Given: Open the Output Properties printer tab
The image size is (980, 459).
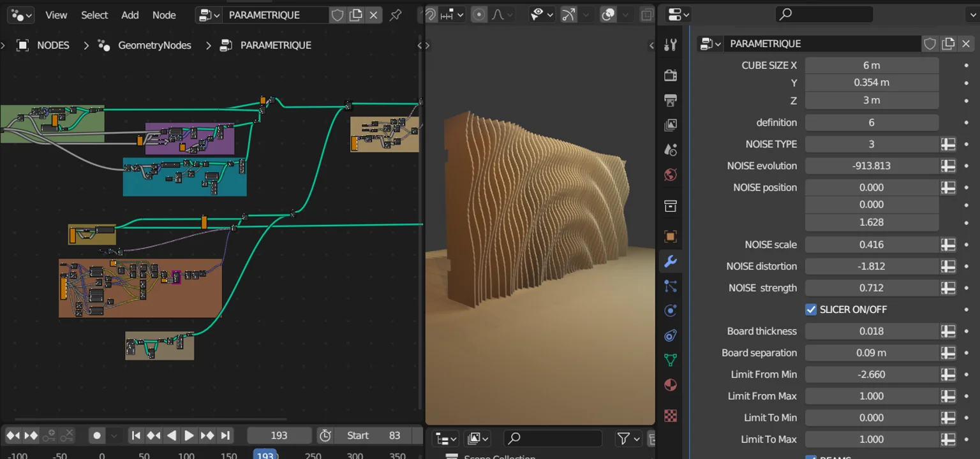Looking at the screenshot, I should click(x=670, y=100).
